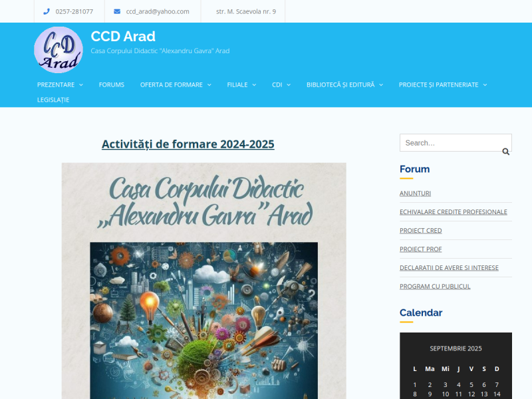Screen dimensions: 532x399
Task: Open the Activități de formare 2024-2025 article
Action: (x=188, y=144)
